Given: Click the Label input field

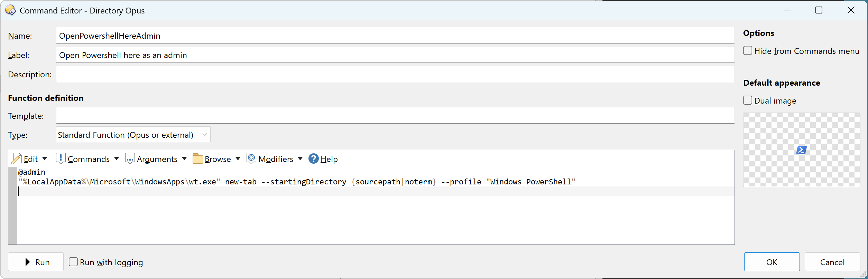Looking at the screenshot, I should (x=395, y=55).
